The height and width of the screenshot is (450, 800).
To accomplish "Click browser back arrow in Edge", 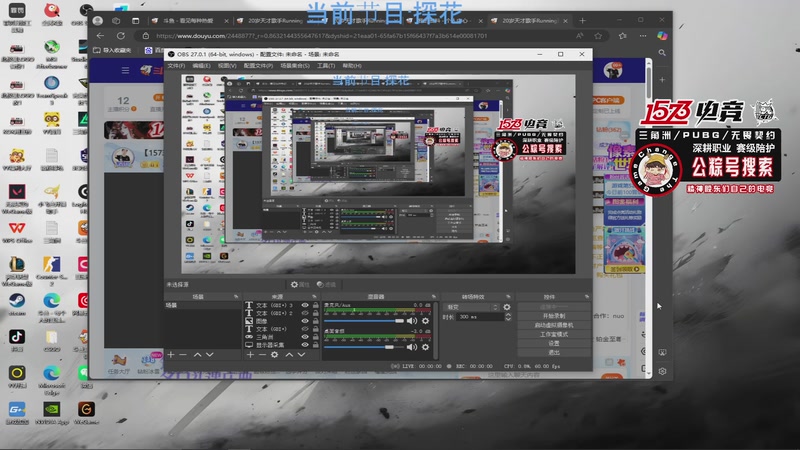I will click(x=101, y=36).
